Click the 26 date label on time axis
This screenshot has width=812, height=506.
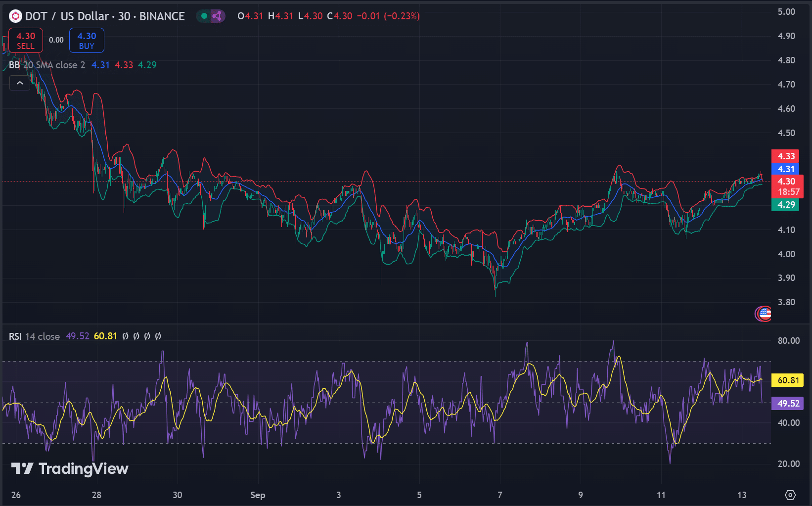tap(16, 495)
